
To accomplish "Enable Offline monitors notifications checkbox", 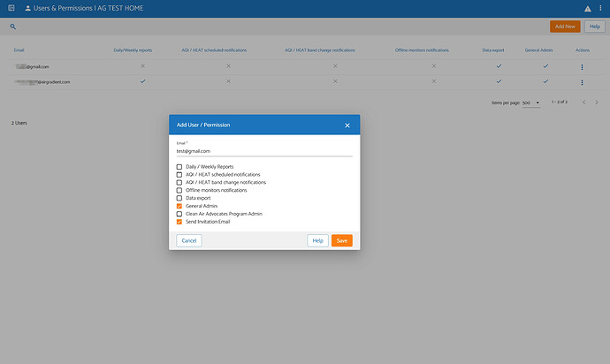I will (179, 190).
